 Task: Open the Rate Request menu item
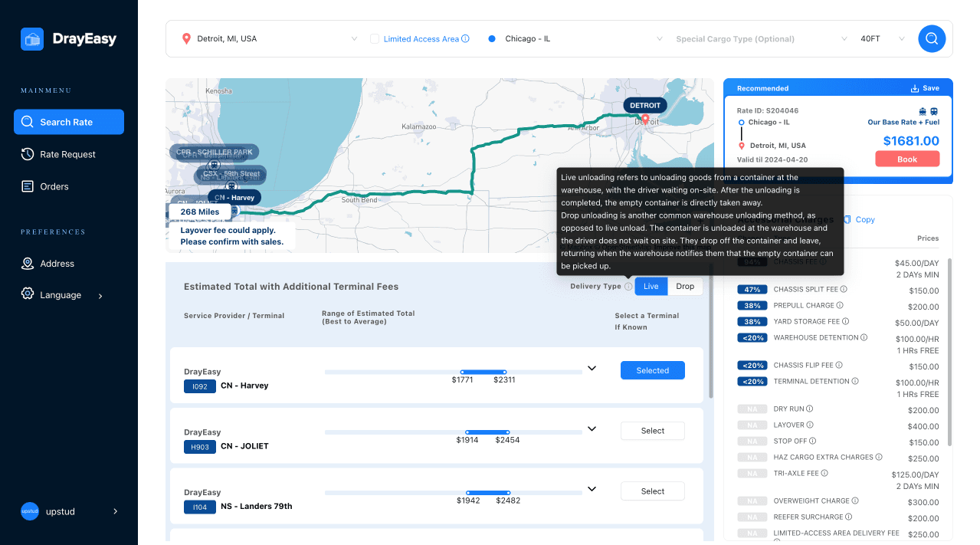coord(69,154)
